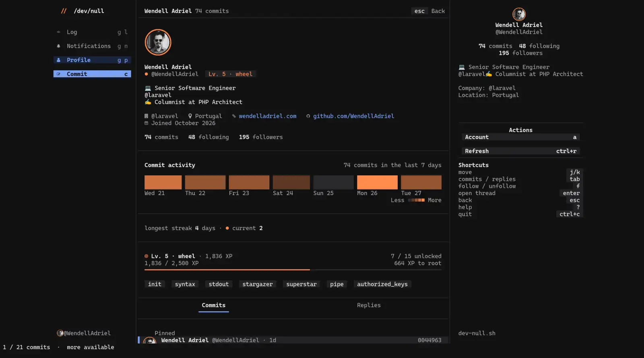Viewport: 644px width, 358px height.
Task: Click the link icon before wendelladriel.com
Action: tap(234, 116)
